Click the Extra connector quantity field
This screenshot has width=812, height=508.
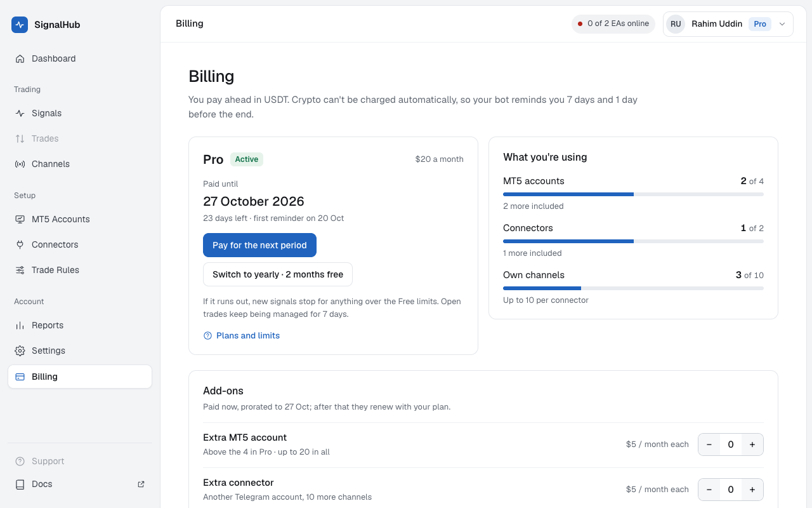(x=731, y=490)
